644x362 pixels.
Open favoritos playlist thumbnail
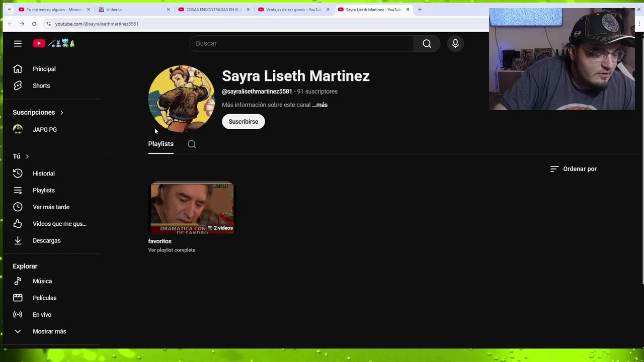[x=192, y=208]
